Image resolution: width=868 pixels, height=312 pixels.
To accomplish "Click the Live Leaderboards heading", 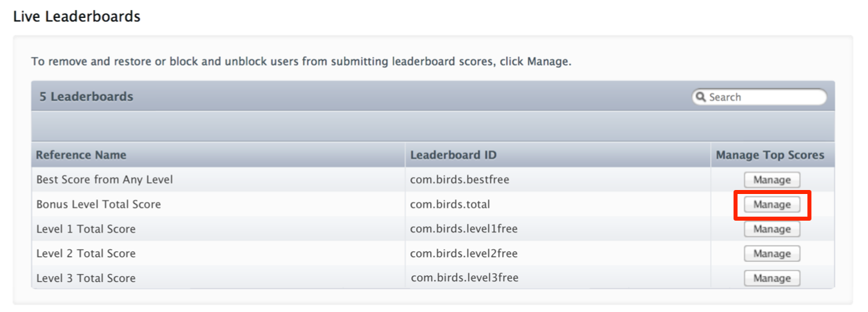I will click(x=77, y=17).
